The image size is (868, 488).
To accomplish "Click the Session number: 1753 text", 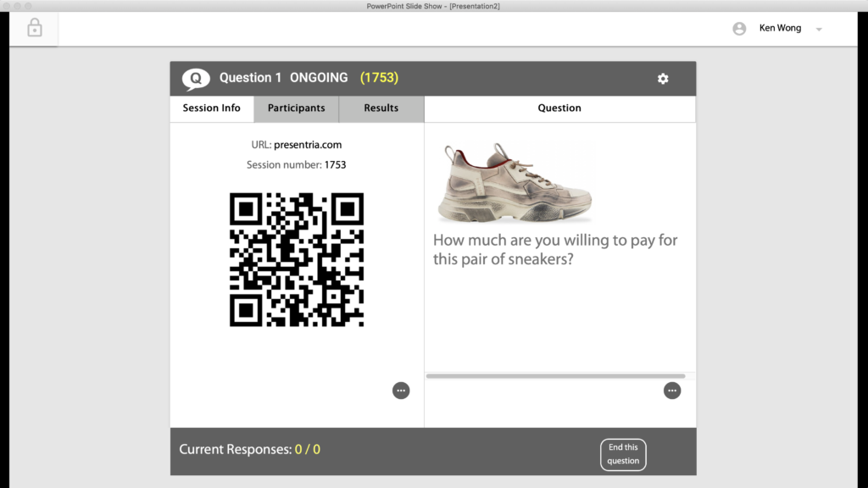I will 296,165.
